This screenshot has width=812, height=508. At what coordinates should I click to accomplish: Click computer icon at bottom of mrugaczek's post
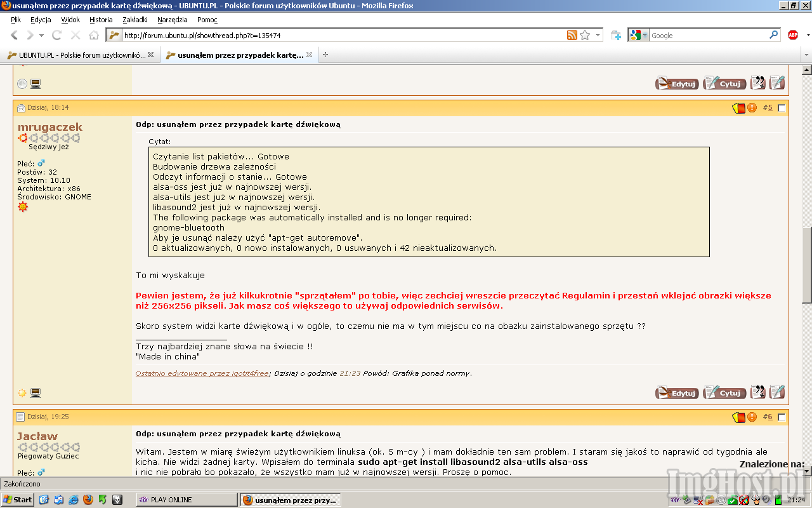(x=36, y=392)
